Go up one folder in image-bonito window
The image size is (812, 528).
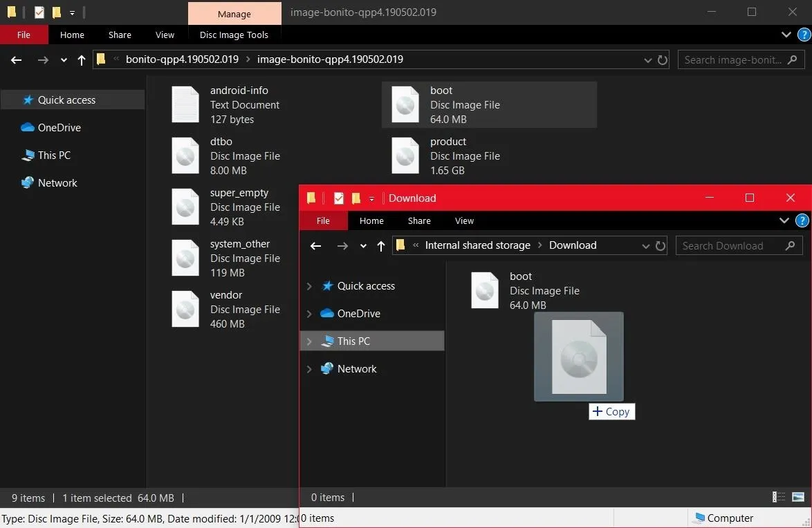click(82, 59)
